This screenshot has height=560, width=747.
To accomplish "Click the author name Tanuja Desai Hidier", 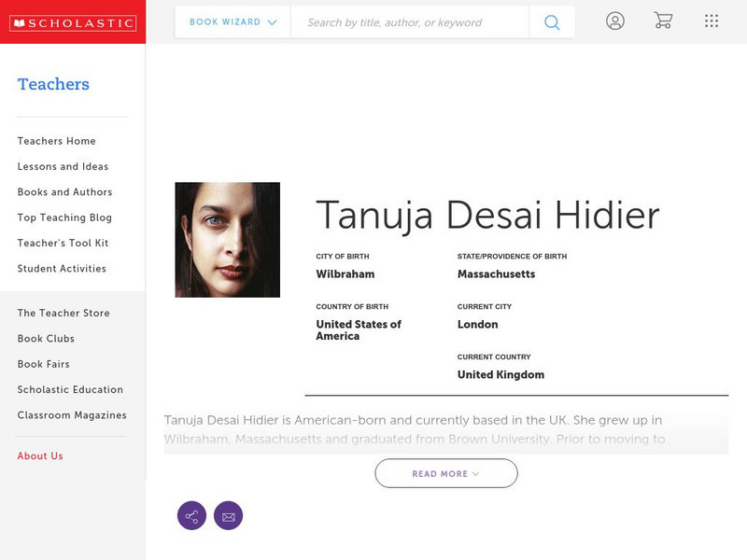I will (487, 216).
